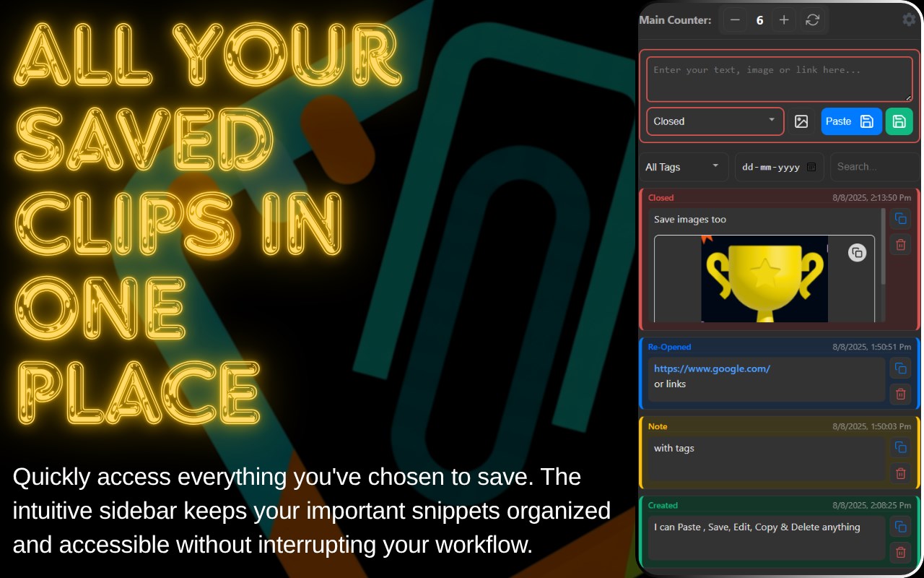Click the add image icon button
924x578 pixels.
[x=801, y=121]
